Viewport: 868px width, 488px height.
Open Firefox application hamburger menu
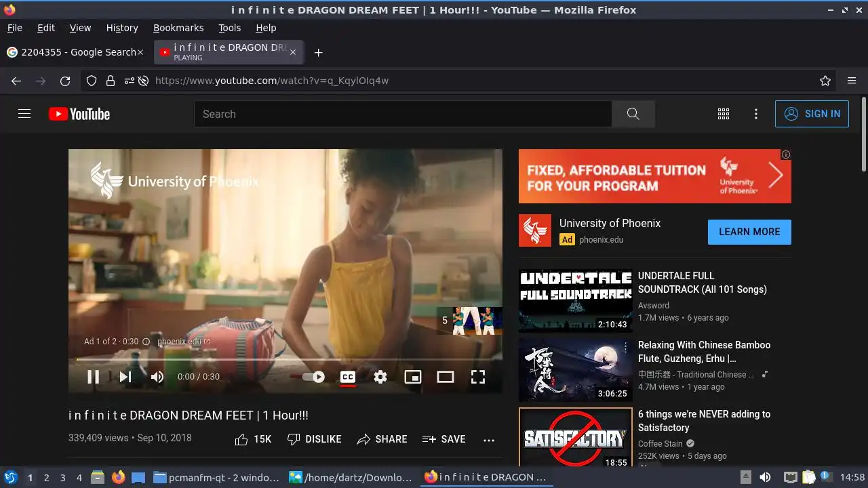click(852, 81)
